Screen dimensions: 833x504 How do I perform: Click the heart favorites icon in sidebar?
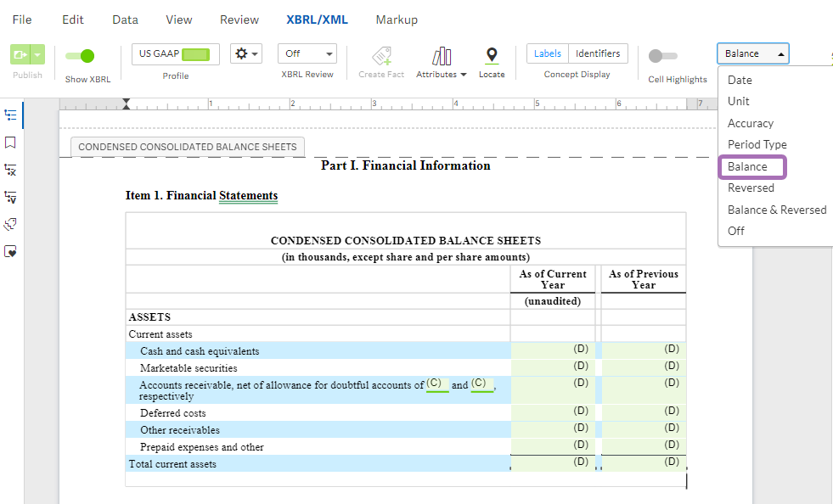click(x=11, y=251)
